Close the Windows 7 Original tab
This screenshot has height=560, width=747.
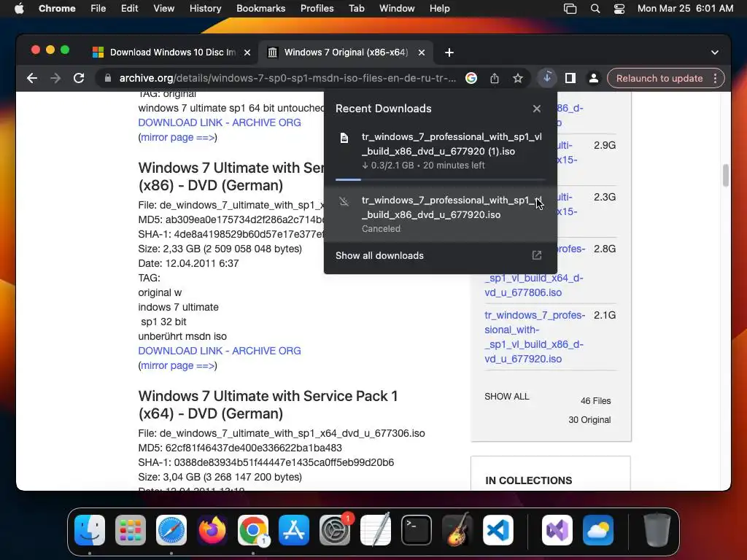coord(421,52)
